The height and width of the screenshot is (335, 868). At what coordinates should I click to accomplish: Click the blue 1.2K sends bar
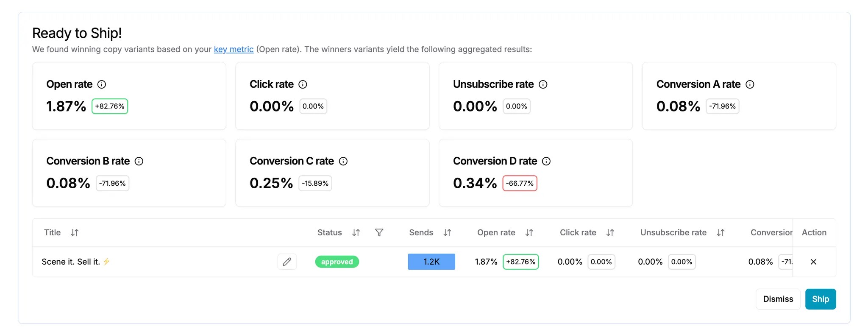coord(431,262)
